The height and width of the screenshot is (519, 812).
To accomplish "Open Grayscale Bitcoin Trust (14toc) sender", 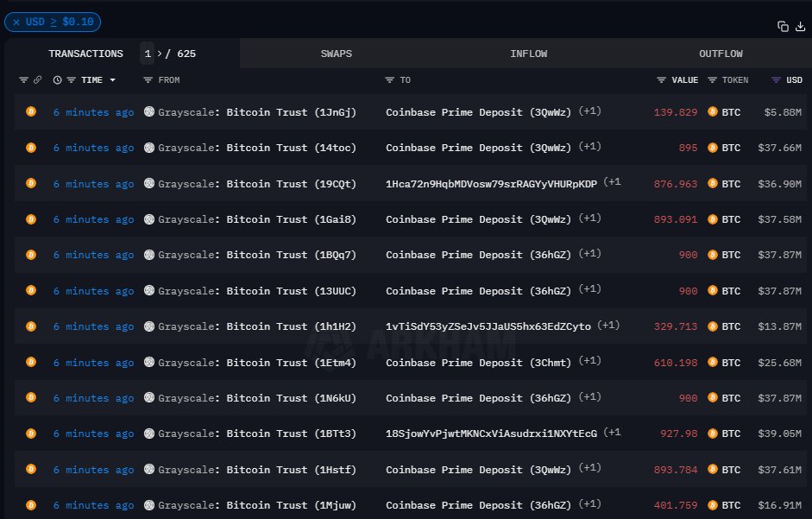I will pyautogui.click(x=257, y=148).
